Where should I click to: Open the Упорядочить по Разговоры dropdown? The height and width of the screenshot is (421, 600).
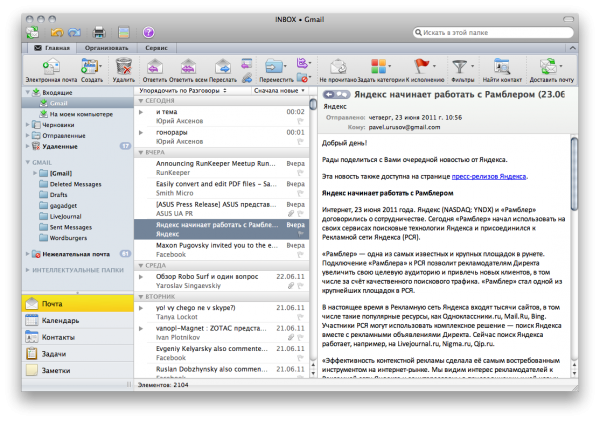(183, 91)
